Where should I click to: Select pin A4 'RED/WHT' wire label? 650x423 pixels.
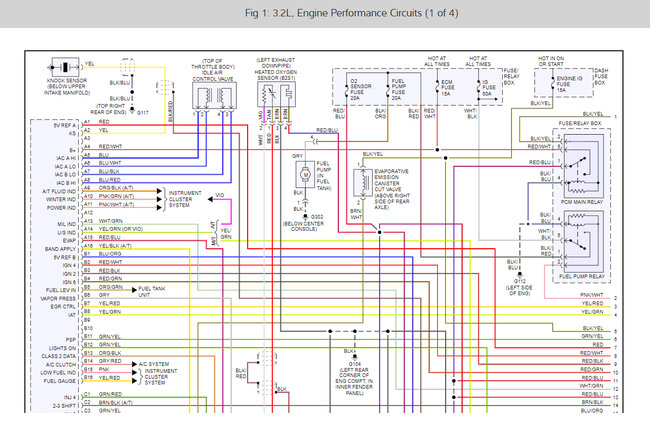(x=110, y=147)
